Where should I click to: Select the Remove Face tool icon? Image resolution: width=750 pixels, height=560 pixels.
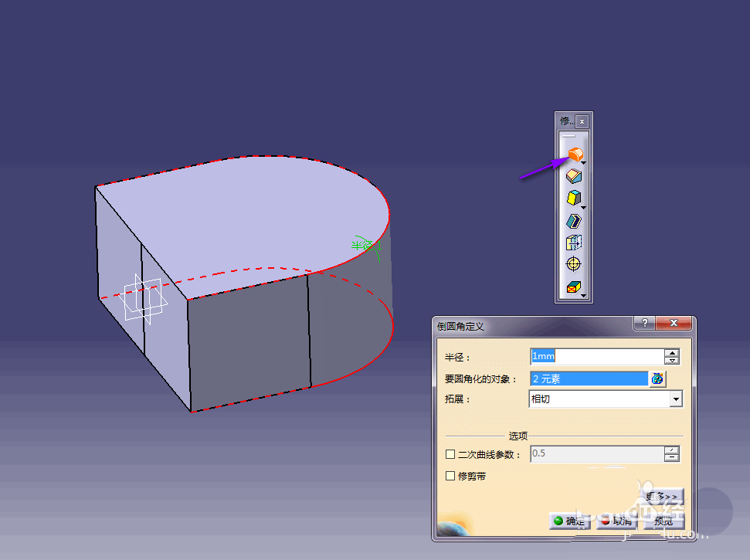click(x=573, y=287)
